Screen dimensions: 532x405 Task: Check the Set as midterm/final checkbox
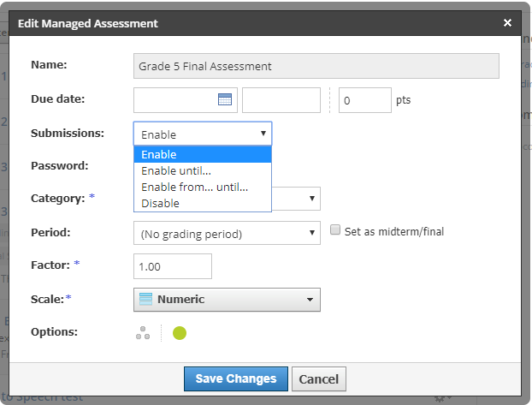coord(336,230)
